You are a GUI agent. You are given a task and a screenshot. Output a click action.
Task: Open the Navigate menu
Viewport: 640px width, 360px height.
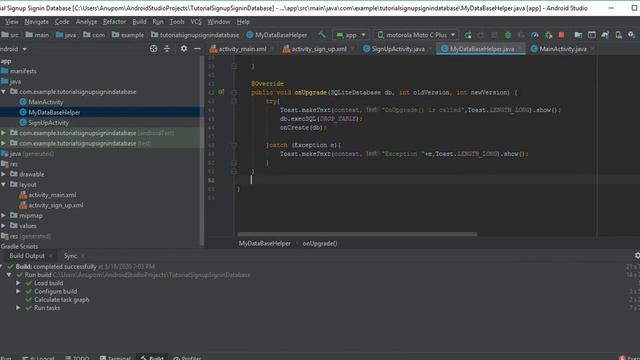[x=36, y=22]
